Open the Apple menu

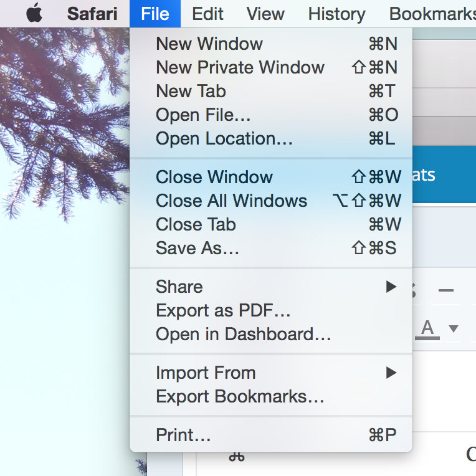coord(34,13)
